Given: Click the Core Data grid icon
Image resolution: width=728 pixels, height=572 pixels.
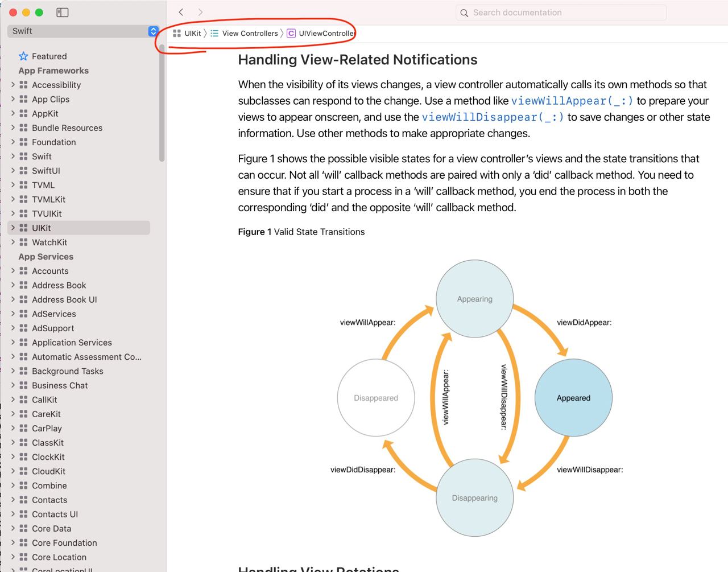Looking at the screenshot, I should point(23,529).
